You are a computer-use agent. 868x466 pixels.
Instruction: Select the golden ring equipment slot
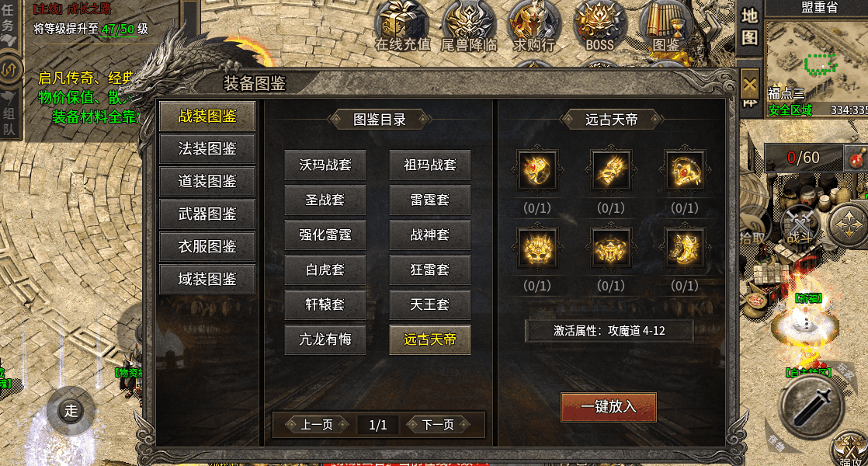[537, 170]
